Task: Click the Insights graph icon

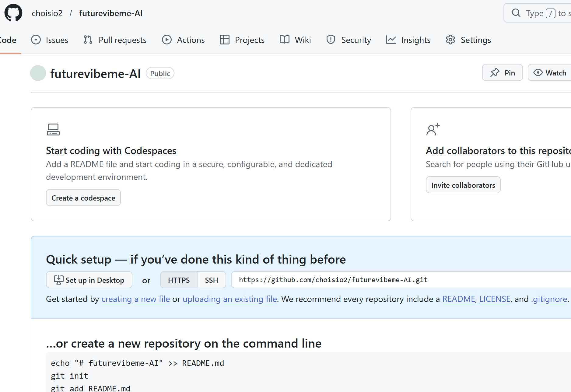Action: 391,40
